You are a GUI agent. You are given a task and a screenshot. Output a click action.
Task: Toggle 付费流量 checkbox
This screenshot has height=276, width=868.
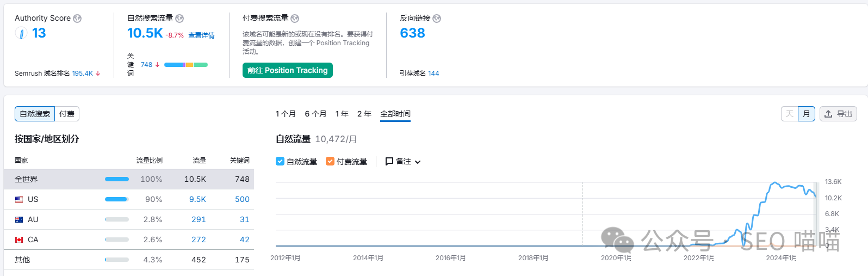point(330,161)
